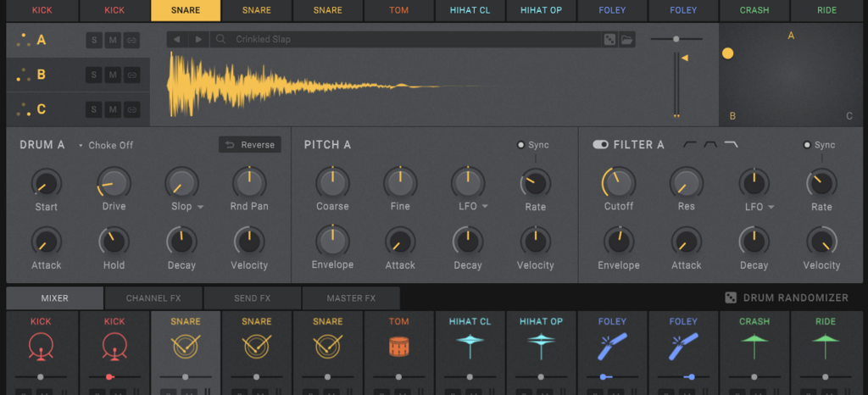Go to the next sample with right arrow
Screen dimensions: 868x395
pyautogui.click(x=198, y=39)
